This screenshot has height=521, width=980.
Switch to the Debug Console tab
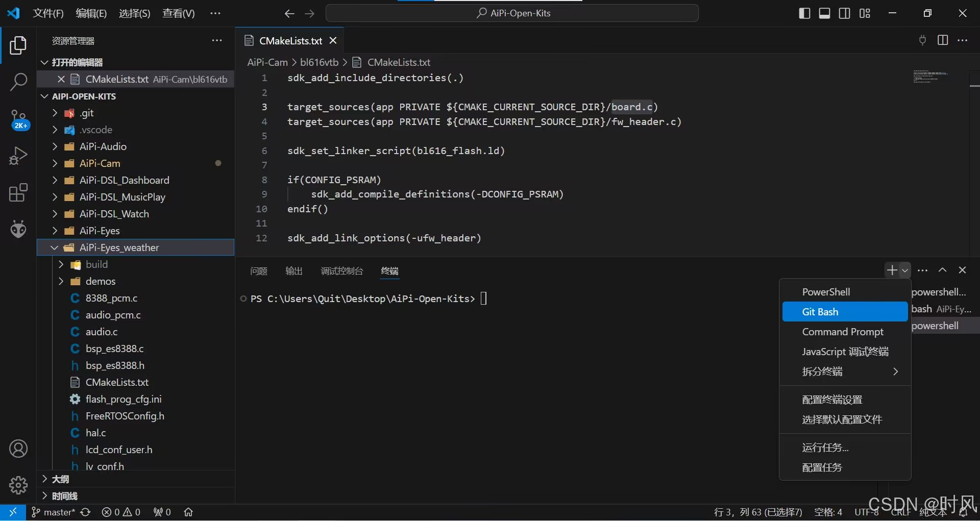(x=342, y=271)
